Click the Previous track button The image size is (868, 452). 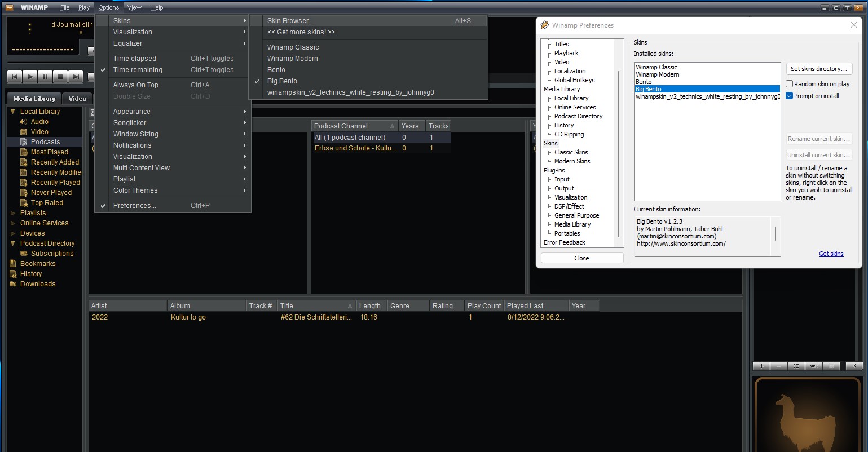coord(15,77)
